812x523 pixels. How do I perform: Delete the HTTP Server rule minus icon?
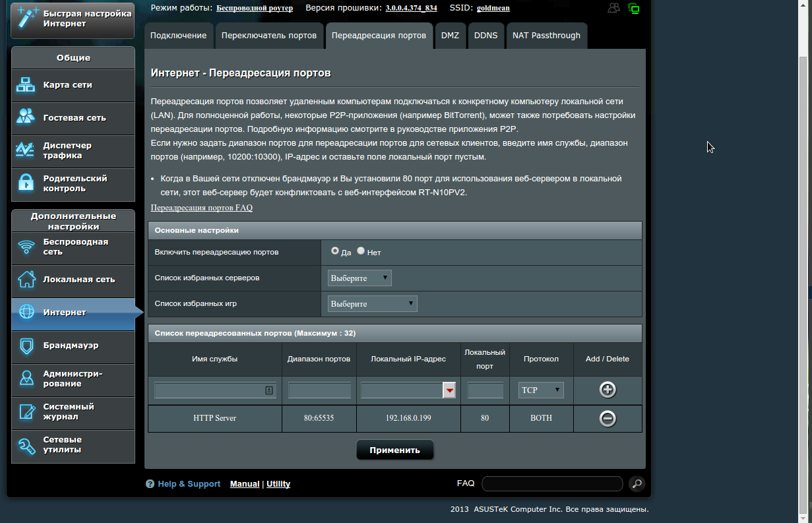[x=608, y=418]
